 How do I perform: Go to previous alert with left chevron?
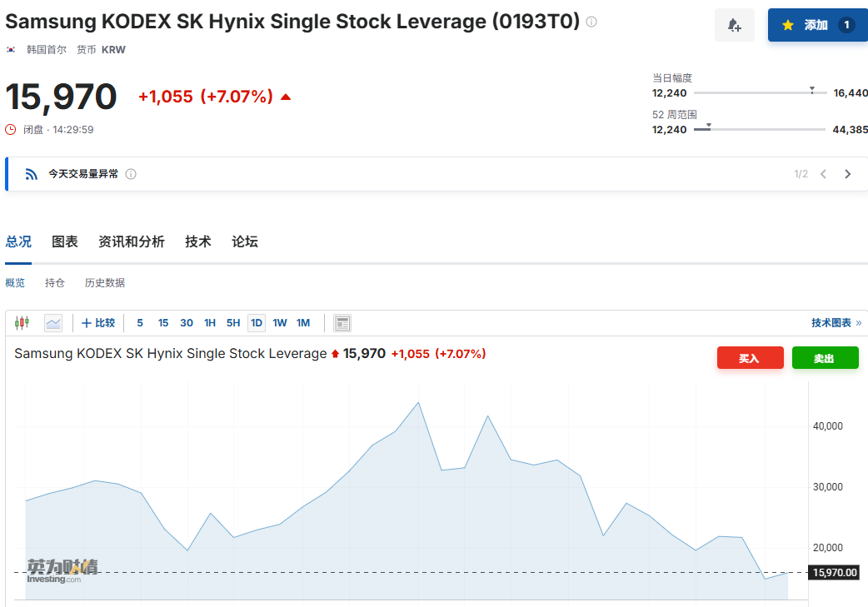823,174
